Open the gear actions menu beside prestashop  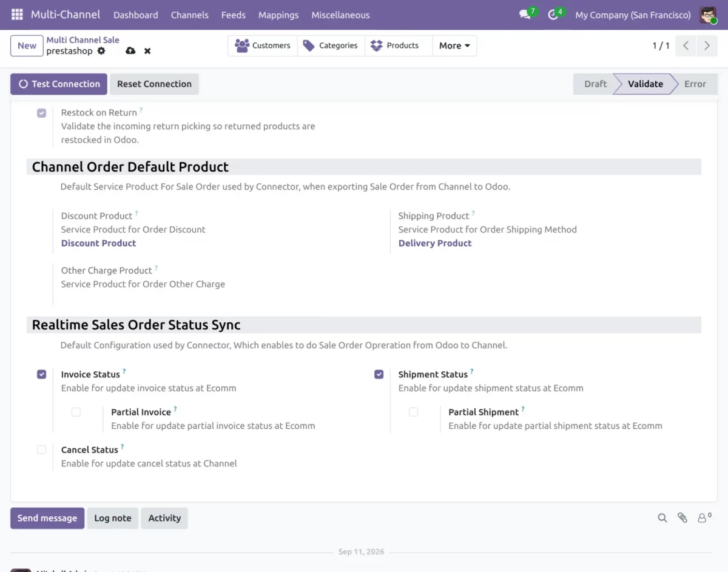[x=101, y=51]
